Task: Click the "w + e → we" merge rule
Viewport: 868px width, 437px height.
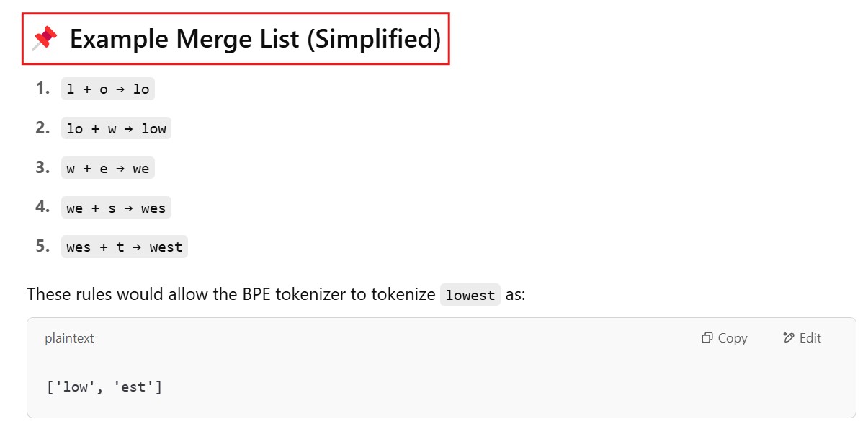Action: point(108,169)
